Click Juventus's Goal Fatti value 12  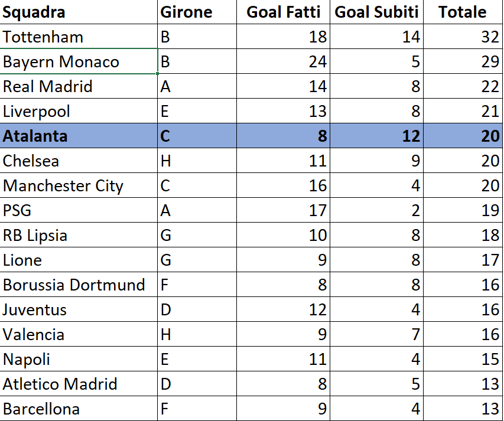tap(283, 310)
